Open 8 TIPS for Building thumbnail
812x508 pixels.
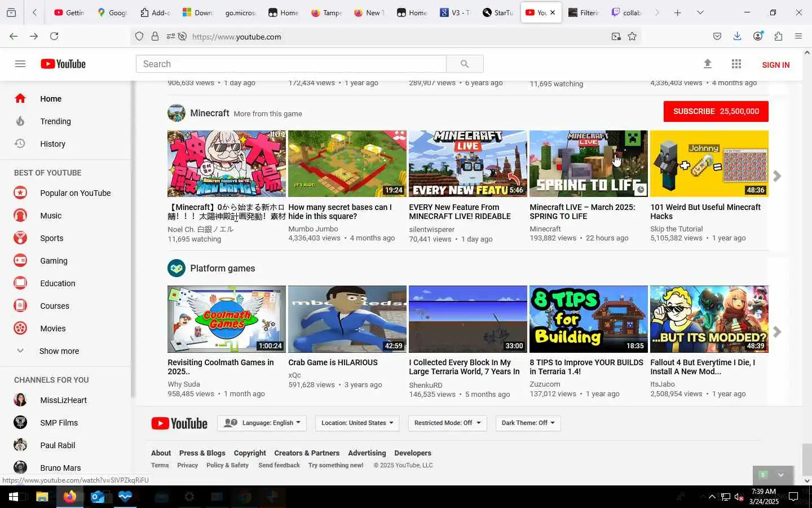coord(589,319)
